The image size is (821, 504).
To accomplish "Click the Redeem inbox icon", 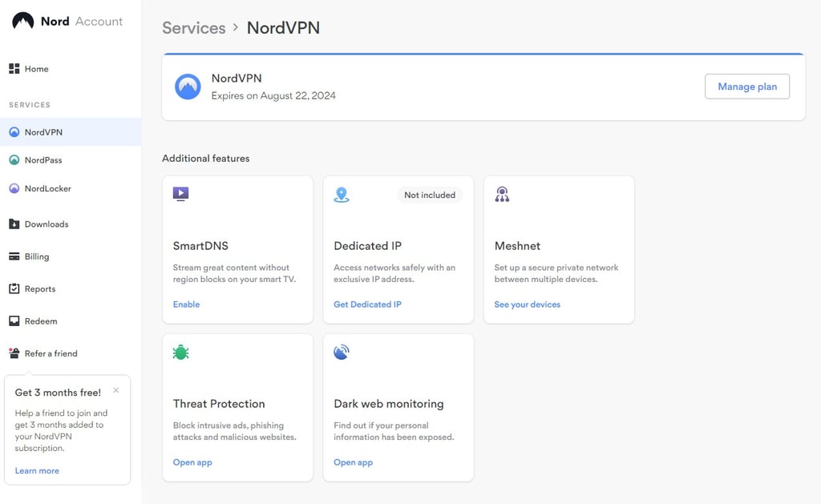I will point(14,321).
